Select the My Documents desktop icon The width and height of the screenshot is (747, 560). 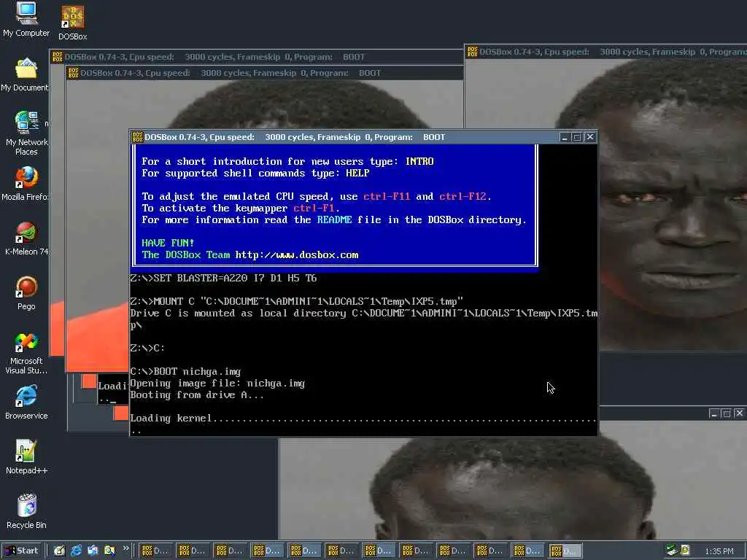pyautogui.click(x=25, y=75)
